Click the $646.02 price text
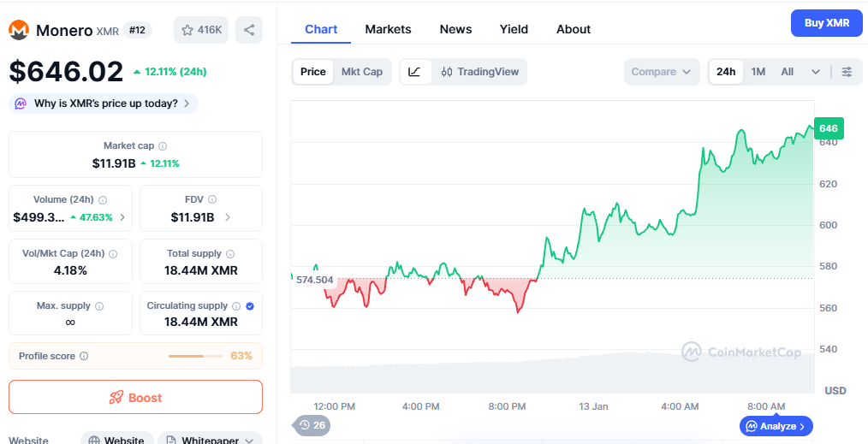 point(66,72)
